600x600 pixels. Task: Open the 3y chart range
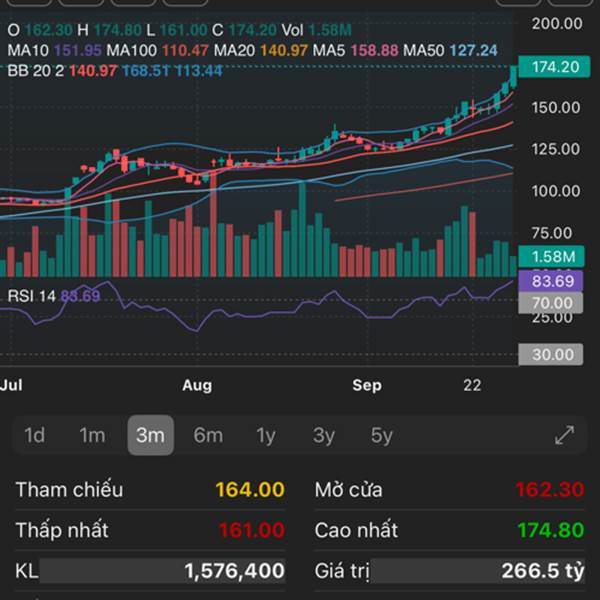coord(324,435)
